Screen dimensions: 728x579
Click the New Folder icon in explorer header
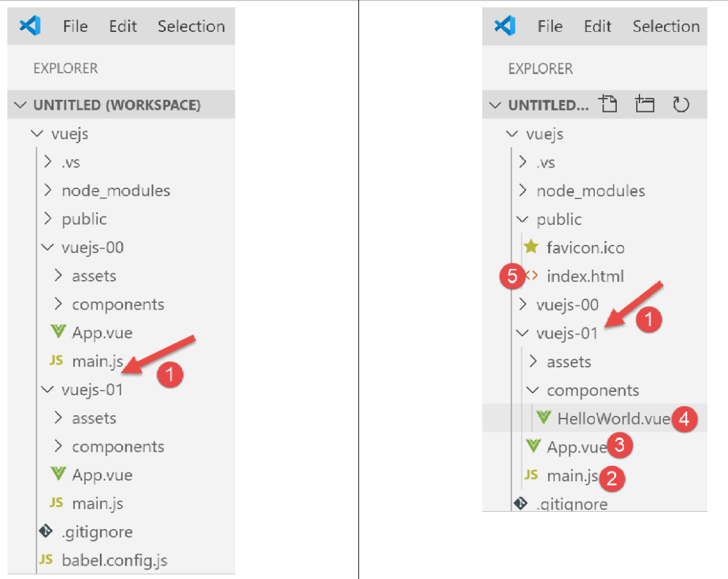645,104
